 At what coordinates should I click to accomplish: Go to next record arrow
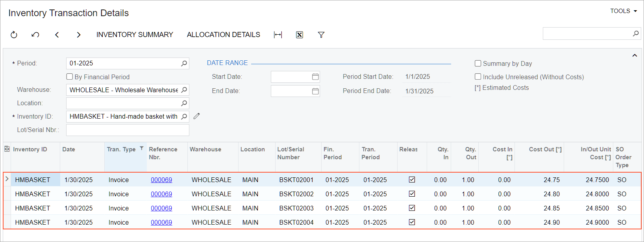79,35
